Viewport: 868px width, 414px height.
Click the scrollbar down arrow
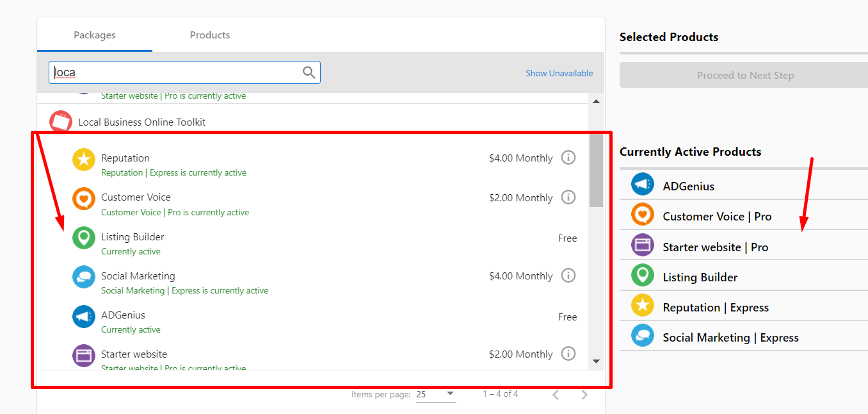596,361
